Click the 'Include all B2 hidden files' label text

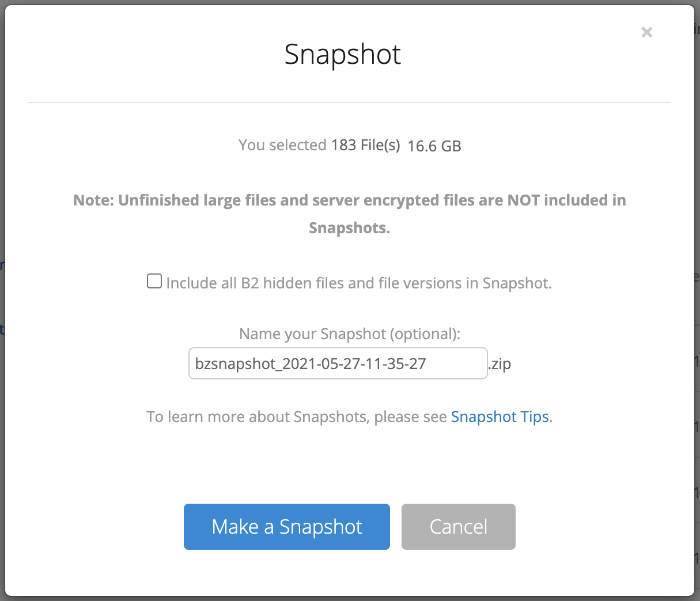click(x=358, y=283)
